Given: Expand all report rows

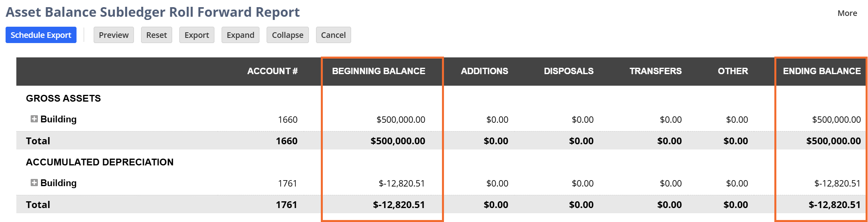Looking at the screenshot, I should click(x=240, y=35).
